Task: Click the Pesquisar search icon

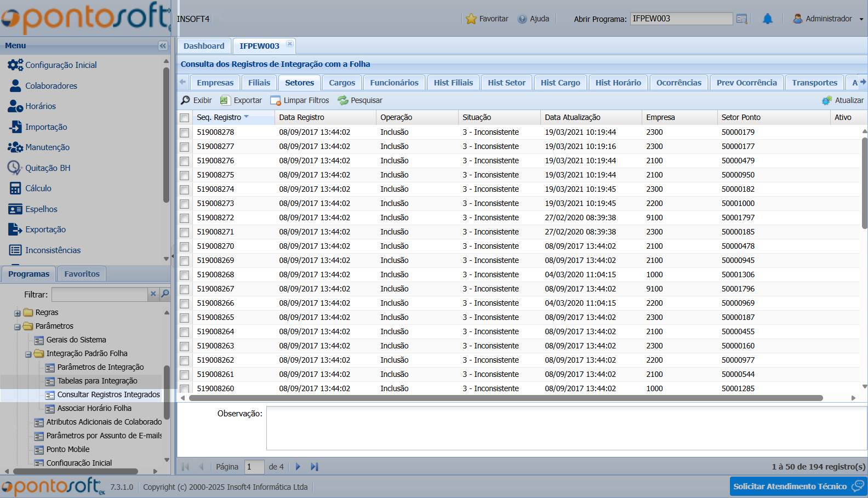Action: click(x=343, y=100)
